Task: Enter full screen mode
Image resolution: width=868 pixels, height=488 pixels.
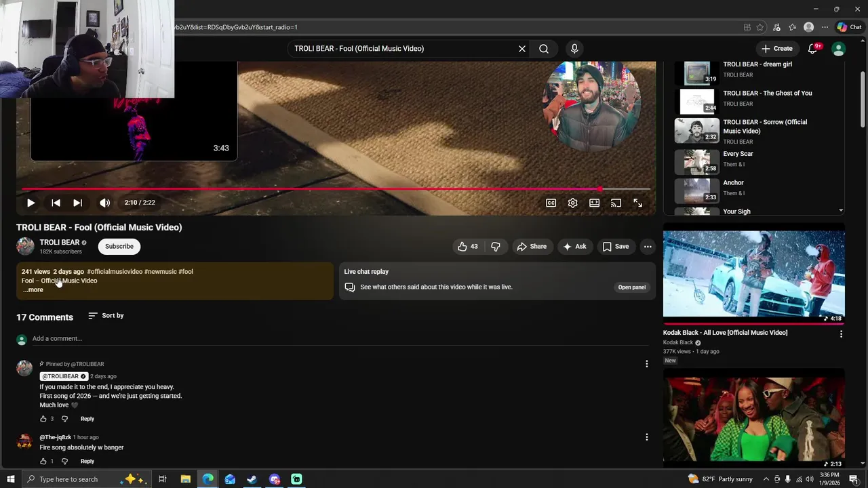Action: tap(638, 203)
